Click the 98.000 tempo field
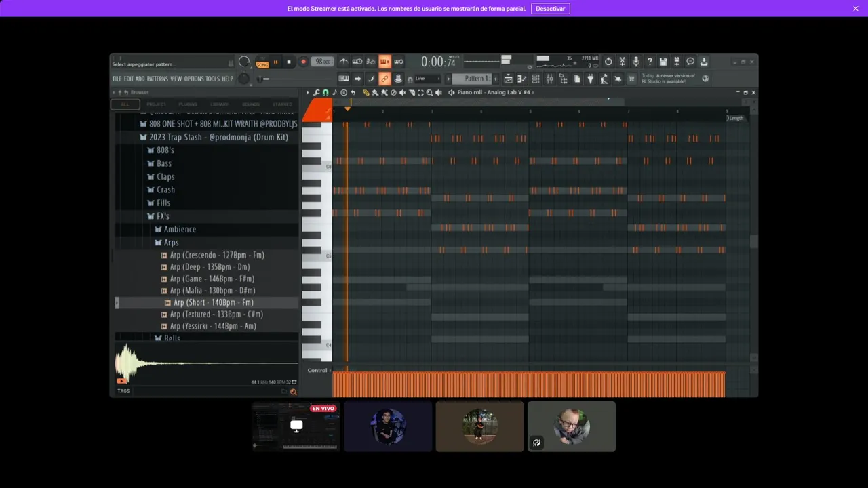868x488 pixels. (323, 62)
